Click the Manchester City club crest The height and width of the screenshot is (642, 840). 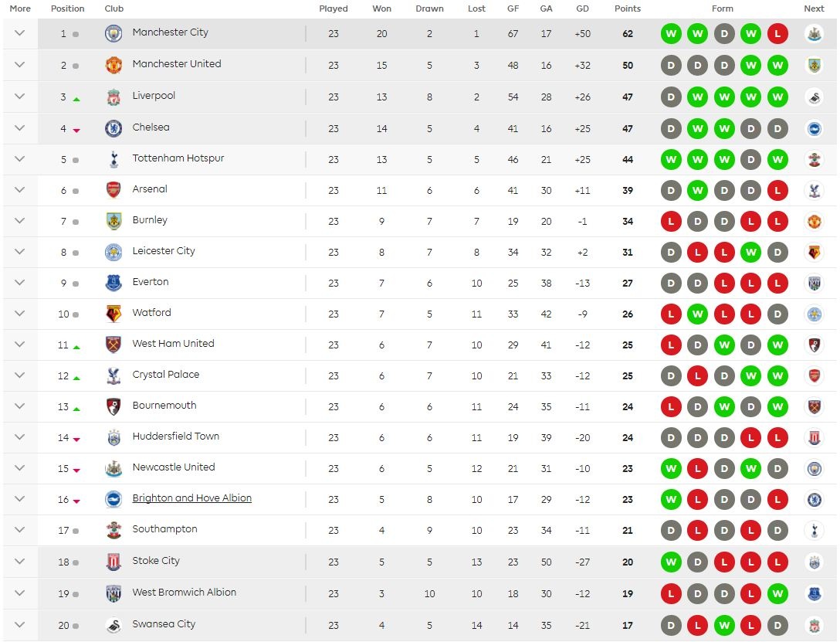tap(113, 33)
